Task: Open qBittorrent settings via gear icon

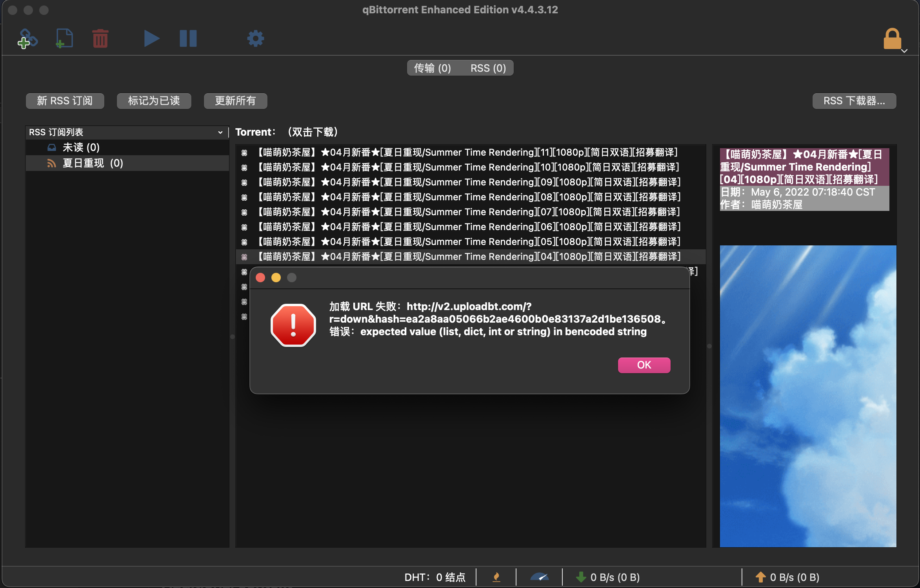Action: (x=255, y=38)
